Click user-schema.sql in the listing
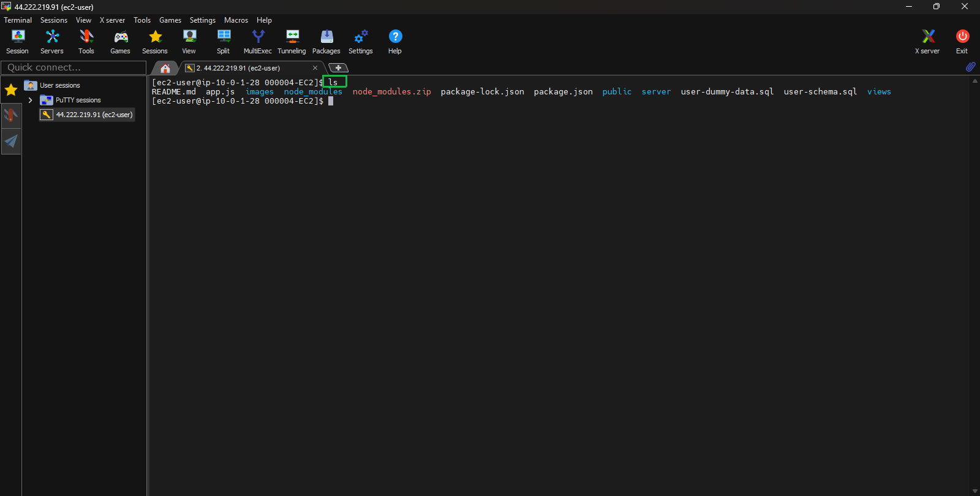 click(x=821, y=92)
